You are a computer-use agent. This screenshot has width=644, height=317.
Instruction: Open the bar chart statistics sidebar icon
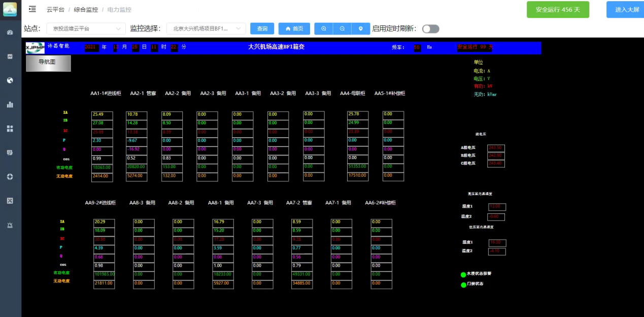click(10, 105)
